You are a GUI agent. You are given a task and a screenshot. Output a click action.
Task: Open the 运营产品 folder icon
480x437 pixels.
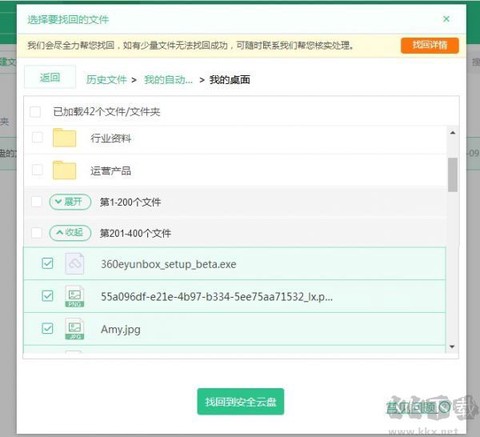pyautogui.click(x=64, y=170)
